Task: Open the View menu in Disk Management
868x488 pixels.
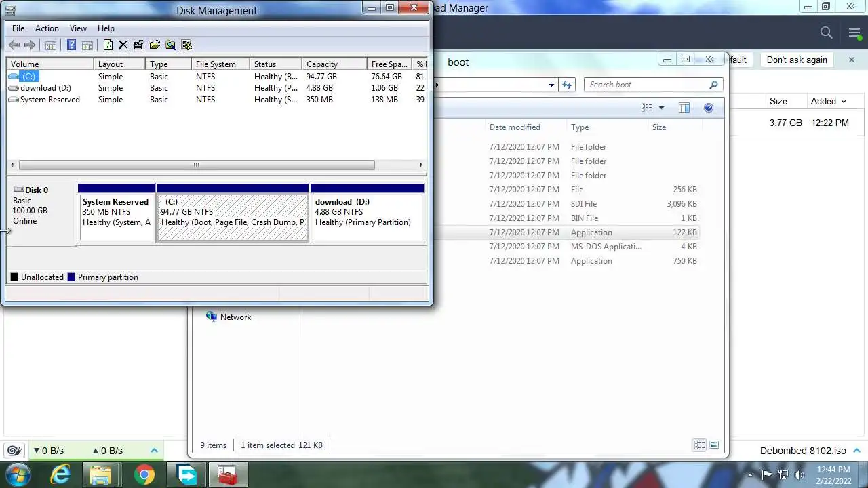Action: pyautogui.click(x=78, y=28)
